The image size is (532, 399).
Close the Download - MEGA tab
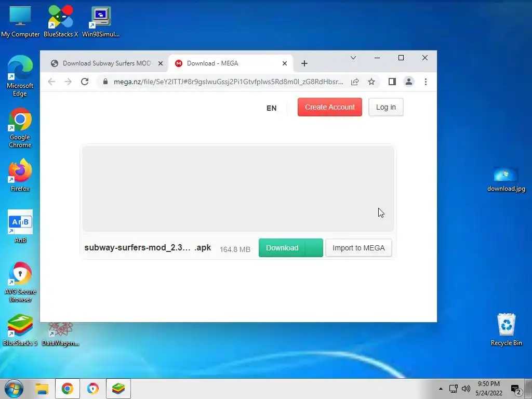click(x=285, y=63)
